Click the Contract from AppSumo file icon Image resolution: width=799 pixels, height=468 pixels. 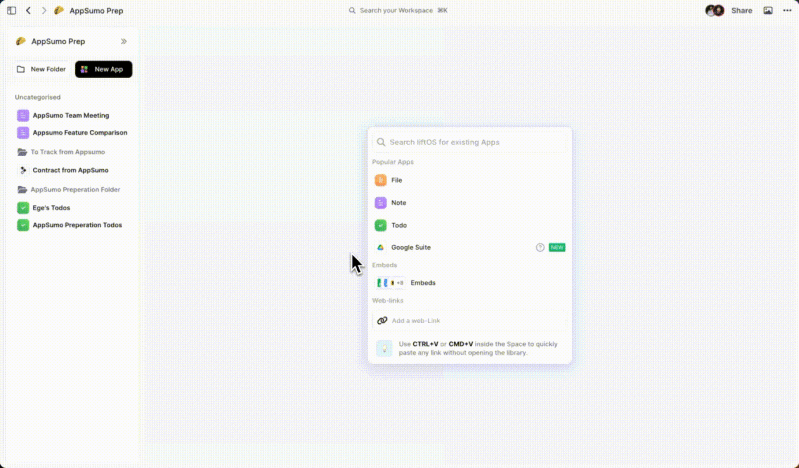coord(23,170)
